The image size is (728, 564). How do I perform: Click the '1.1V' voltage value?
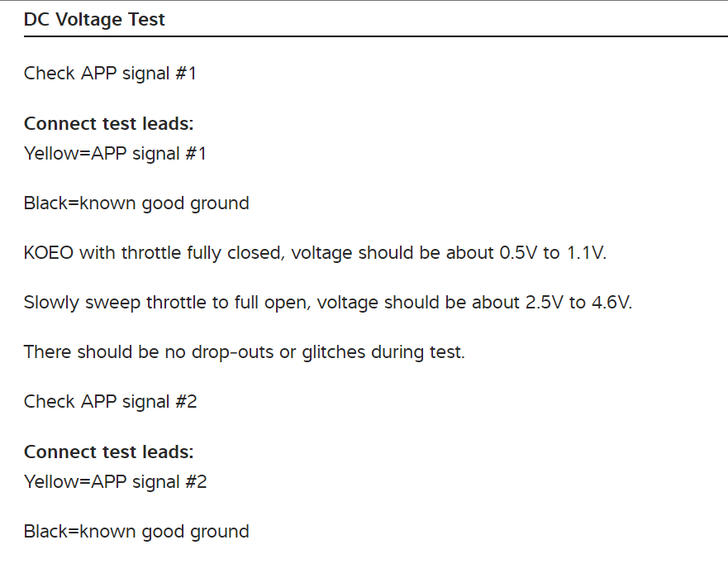tap(586, 253)
